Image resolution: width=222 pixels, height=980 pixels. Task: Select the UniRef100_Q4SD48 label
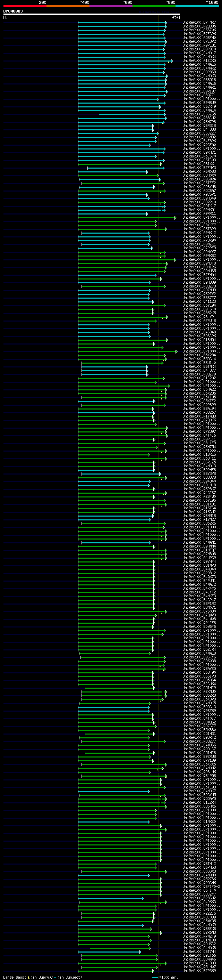[x=199, y=332]
